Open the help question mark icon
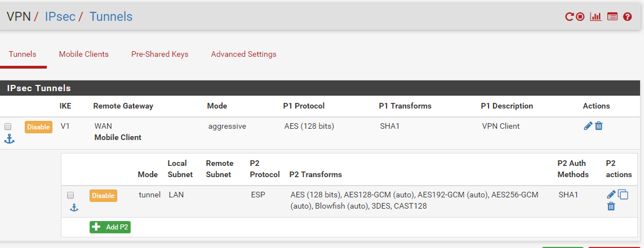This screenshot has width=644, height=248. click(x=627, y=17)
